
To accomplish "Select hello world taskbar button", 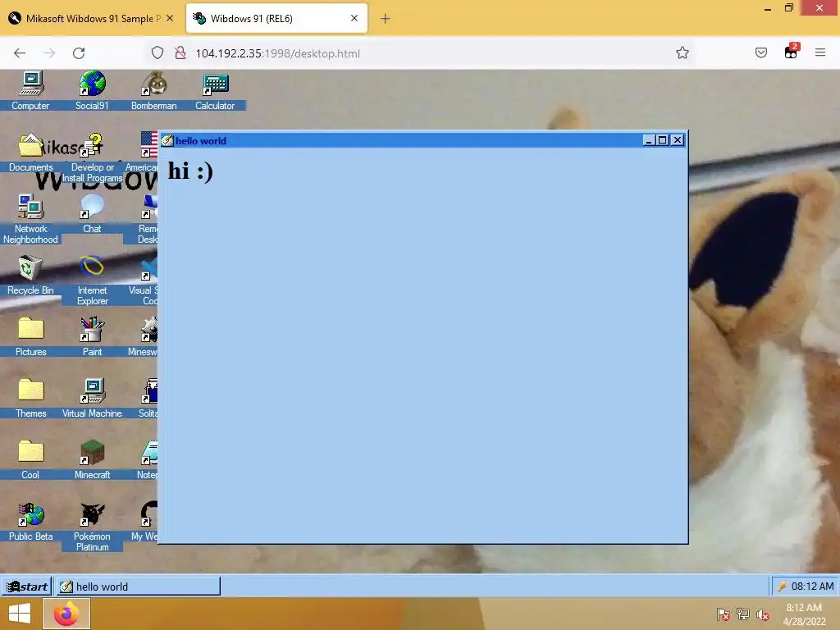I will [138, 586].
